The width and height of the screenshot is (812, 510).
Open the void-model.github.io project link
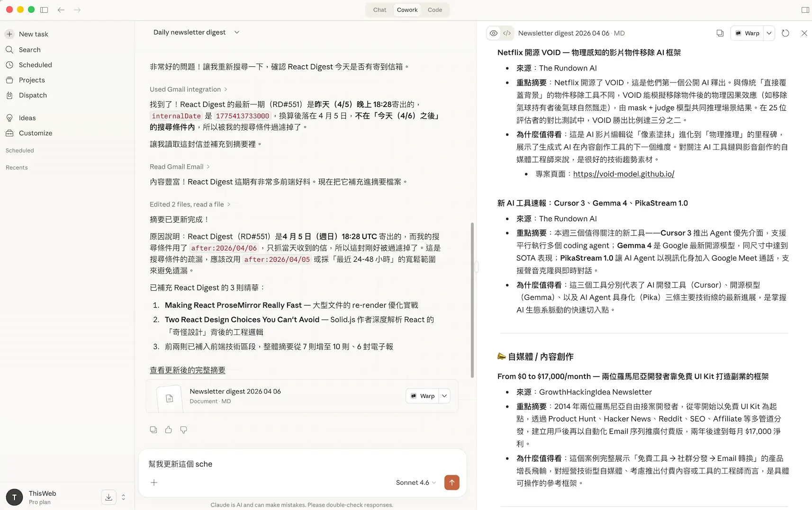(623, 173)
